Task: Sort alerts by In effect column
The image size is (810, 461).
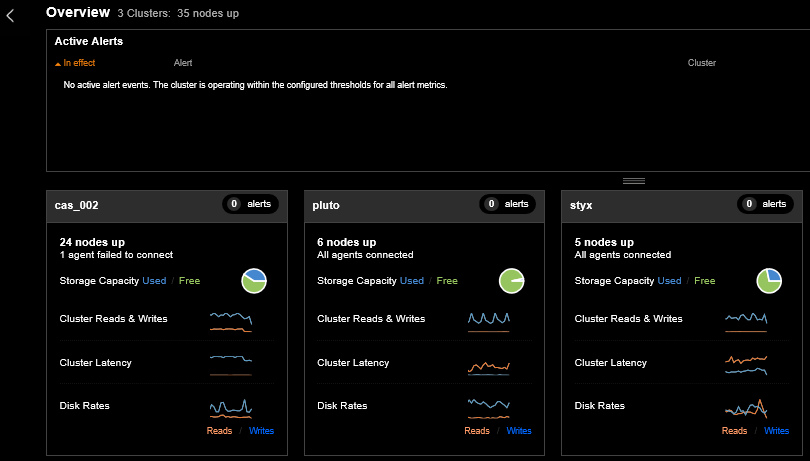Action: (x=75, y=63)
